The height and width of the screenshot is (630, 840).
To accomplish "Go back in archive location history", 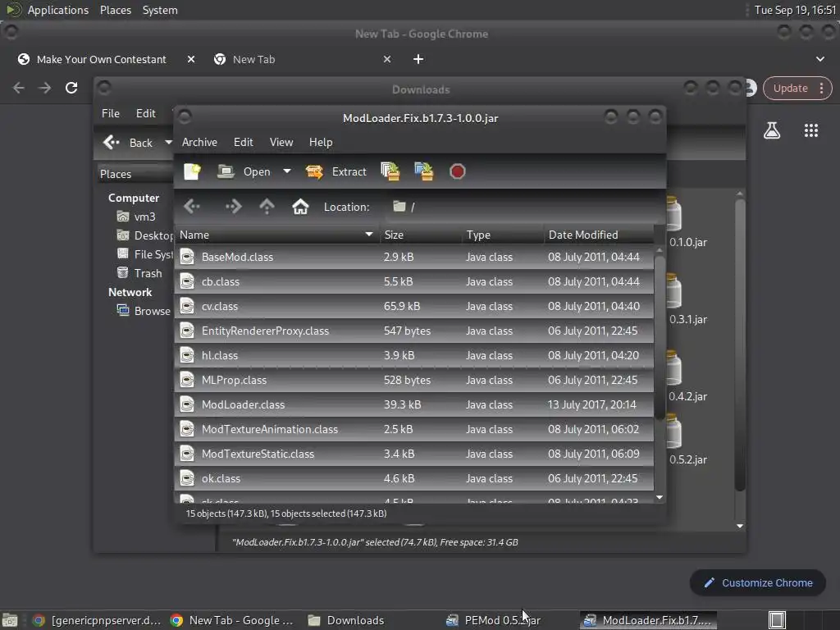I will [192, 206].
